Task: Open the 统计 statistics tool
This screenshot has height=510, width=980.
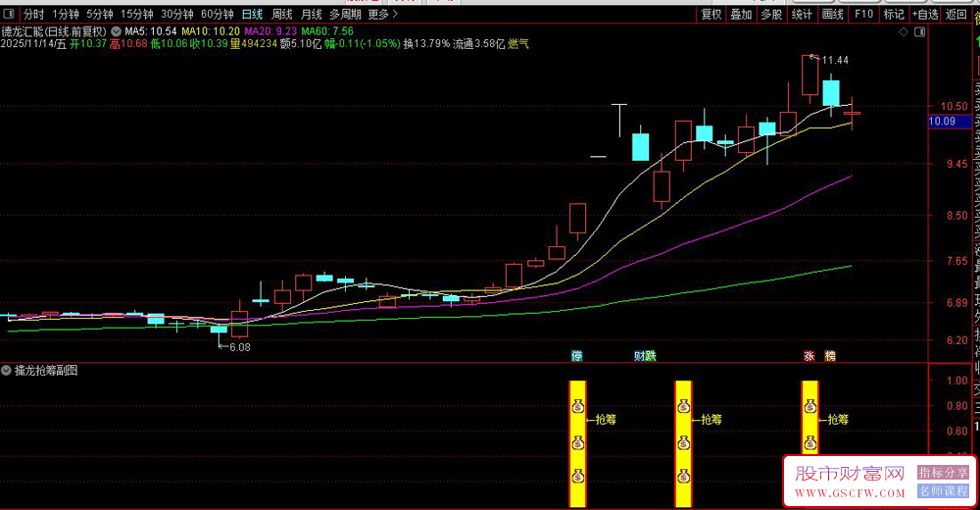Action: 802,14
